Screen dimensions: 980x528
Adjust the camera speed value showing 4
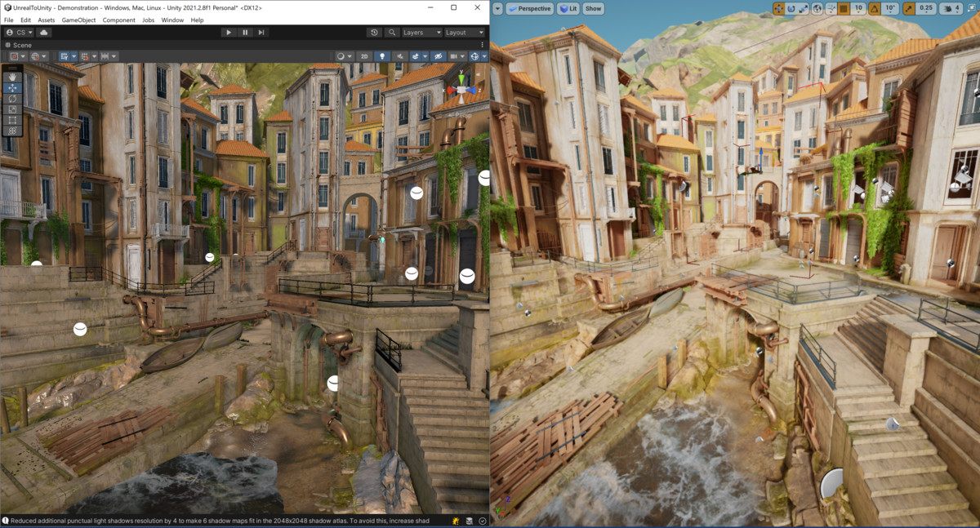click(957, 8)
